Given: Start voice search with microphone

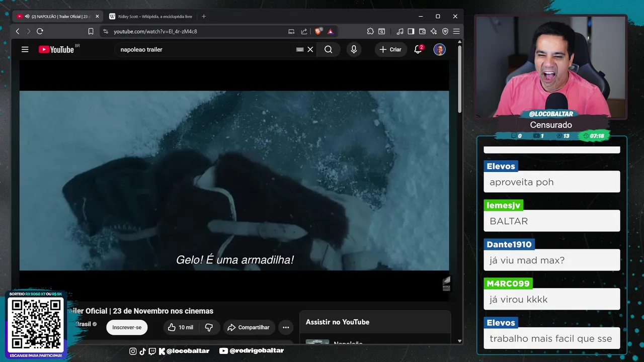Looking at the screenshot, I should pyautogui.click(x=354, y=49).
